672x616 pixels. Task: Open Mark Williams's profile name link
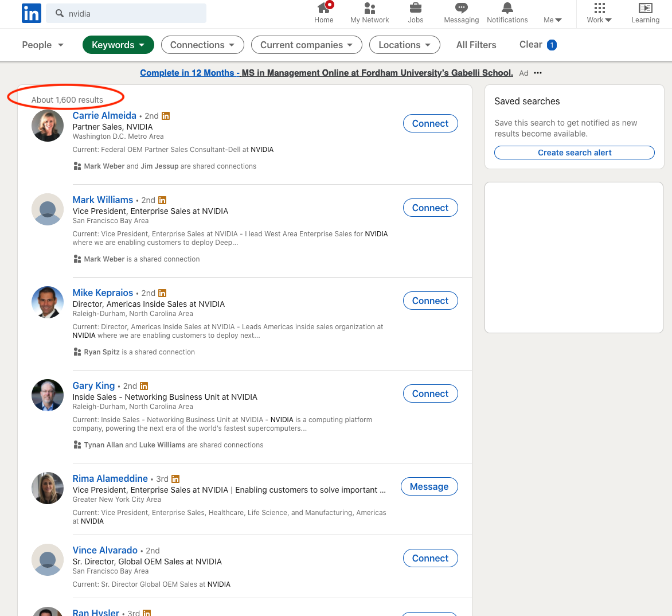[x=103, y=200]
